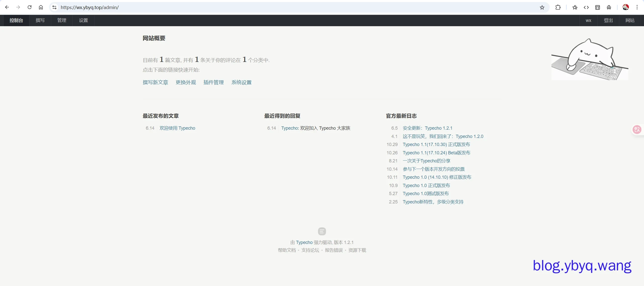Go back to the previous page
The width and height of the screenshot is (644, 286).
7,7
